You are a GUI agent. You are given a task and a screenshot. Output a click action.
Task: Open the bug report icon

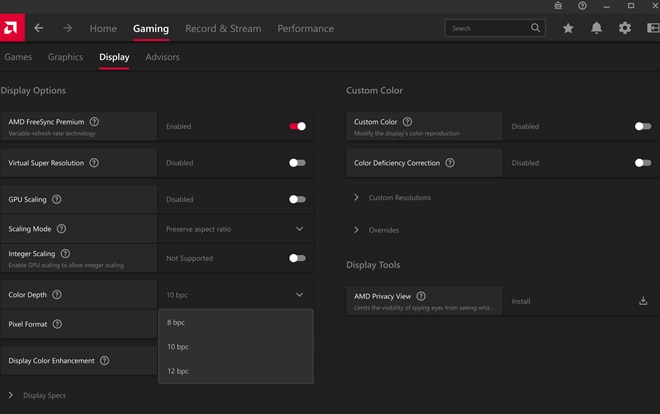tap(558, 5)
